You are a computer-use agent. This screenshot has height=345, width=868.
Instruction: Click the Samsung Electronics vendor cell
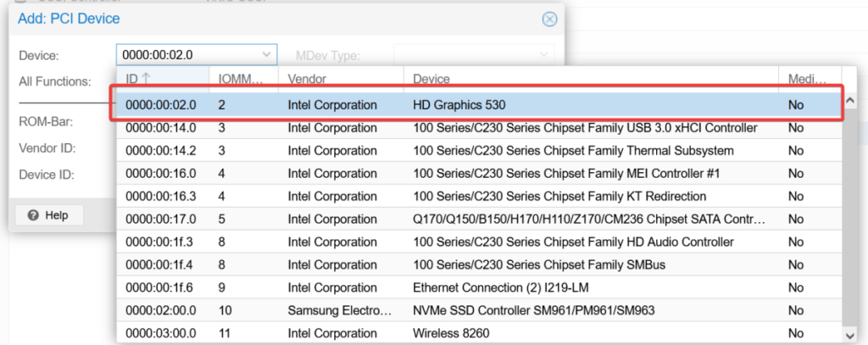pyautogui.click(x=339, y=310)
